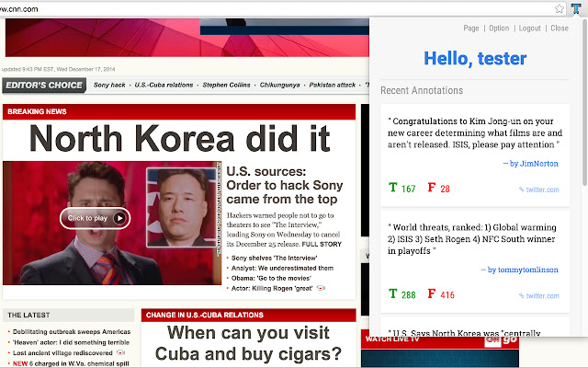Click the FULL STORY link
The image size is (588, 368).
pos(322,244)
